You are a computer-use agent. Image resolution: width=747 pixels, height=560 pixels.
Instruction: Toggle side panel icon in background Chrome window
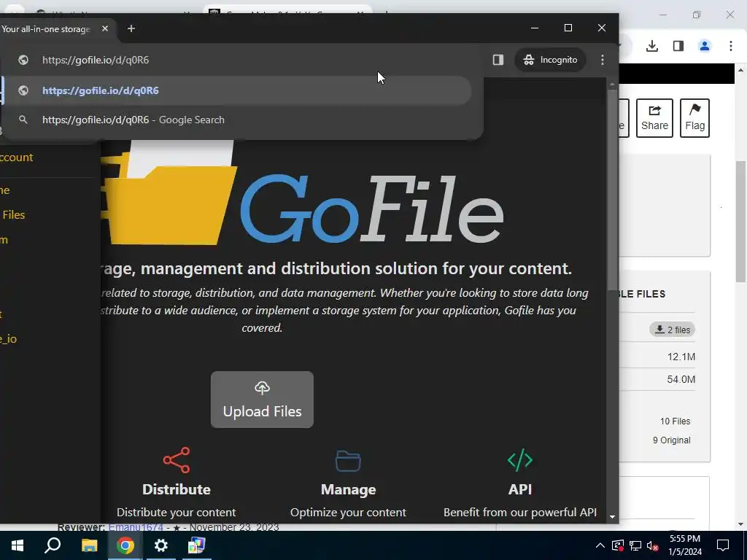[678, 46]
